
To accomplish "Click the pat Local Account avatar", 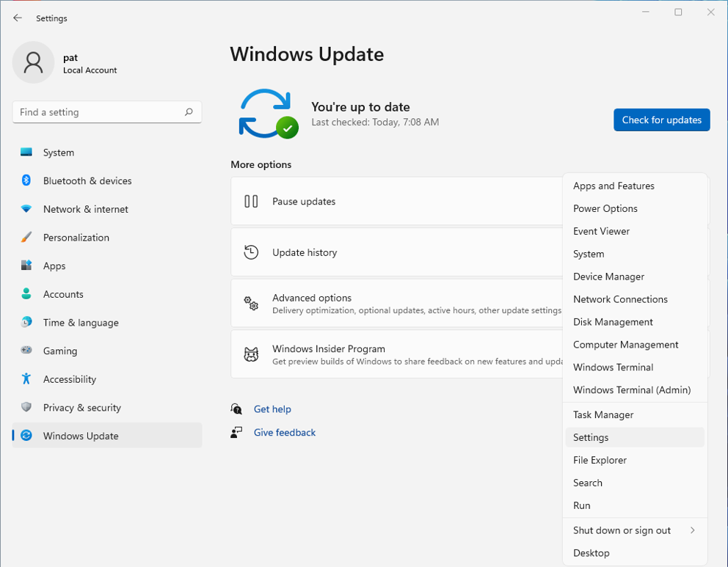I will tap(33, 62).
